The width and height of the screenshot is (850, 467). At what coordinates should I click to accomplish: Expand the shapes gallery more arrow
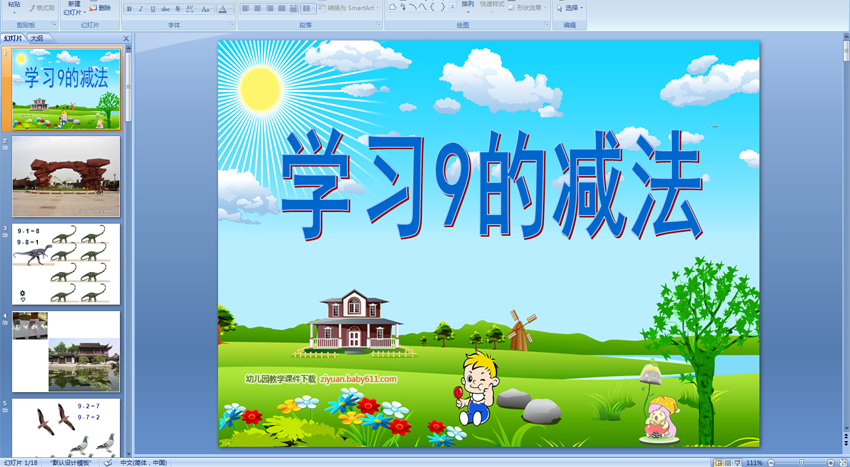[452, 7]
